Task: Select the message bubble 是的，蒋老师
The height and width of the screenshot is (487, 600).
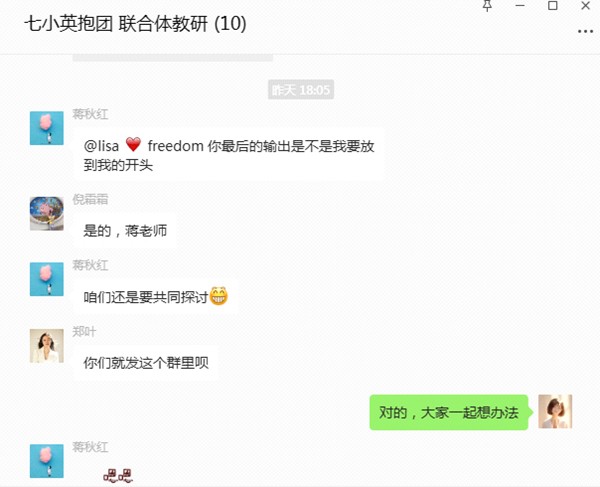Action: 125,231
